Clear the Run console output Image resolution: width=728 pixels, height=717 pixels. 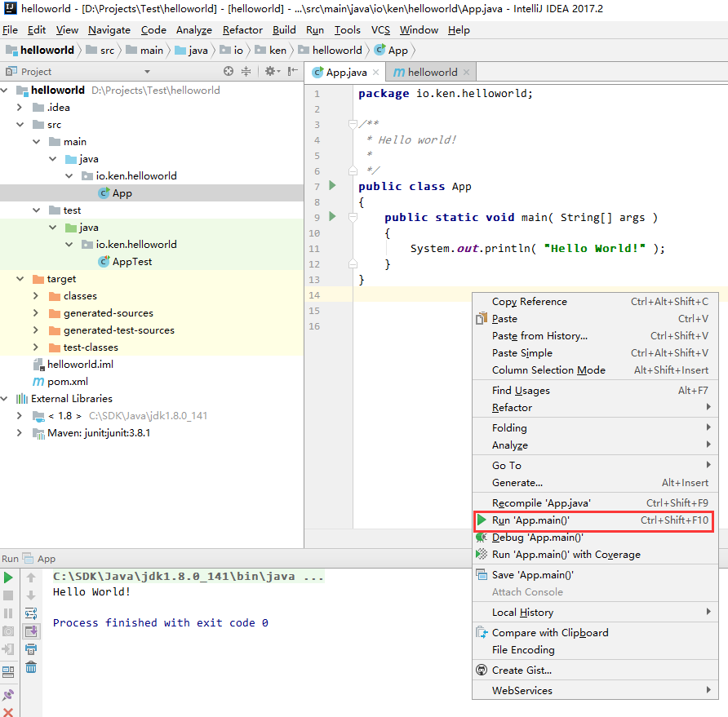click(30, 668)
